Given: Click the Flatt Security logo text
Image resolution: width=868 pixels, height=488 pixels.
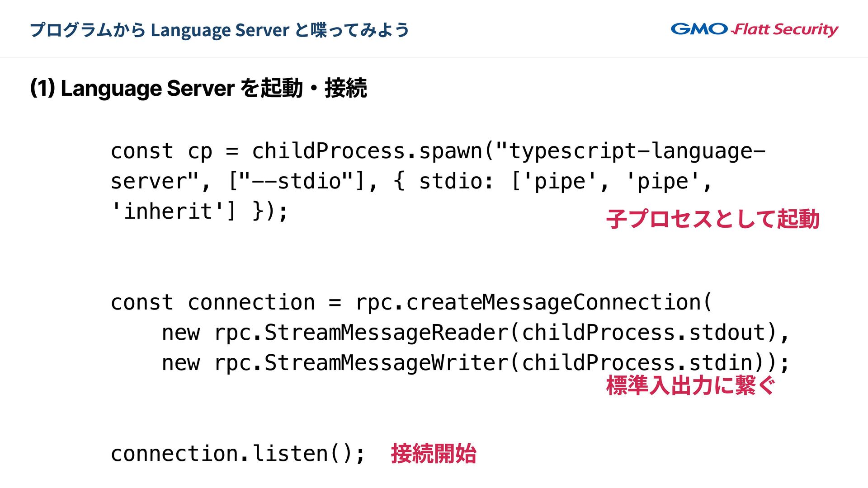Looking at the screenshot, I should pyautogui.click(x=785, y=30).
